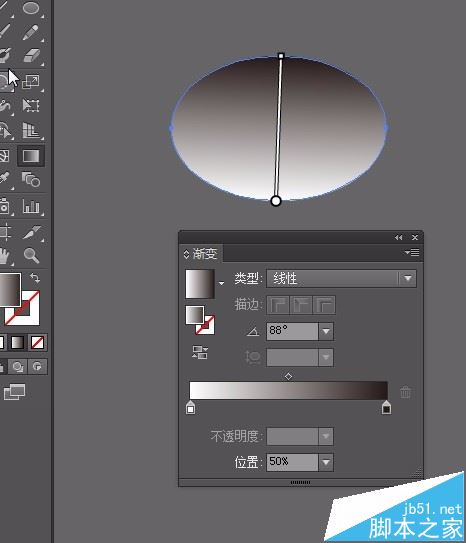
Task: Open the angle dropdown next to 88°
Action: [326, 331]
